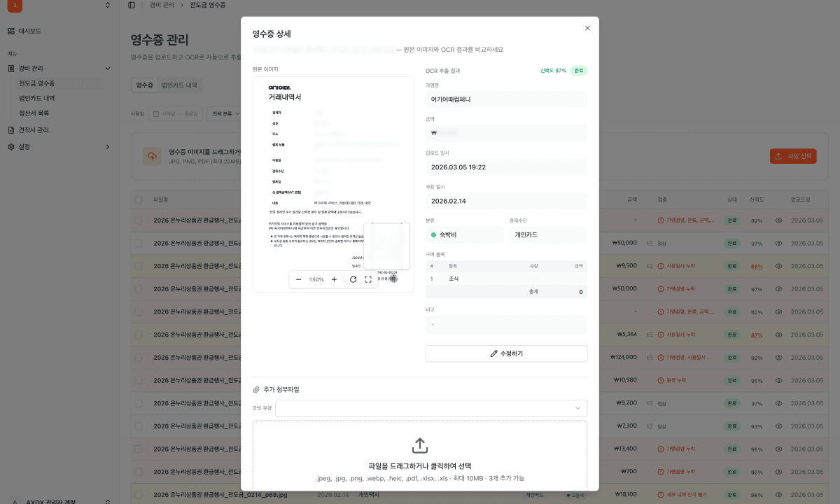
Task: Open fullscreen view of receipt image
Action: coord(369,279)
